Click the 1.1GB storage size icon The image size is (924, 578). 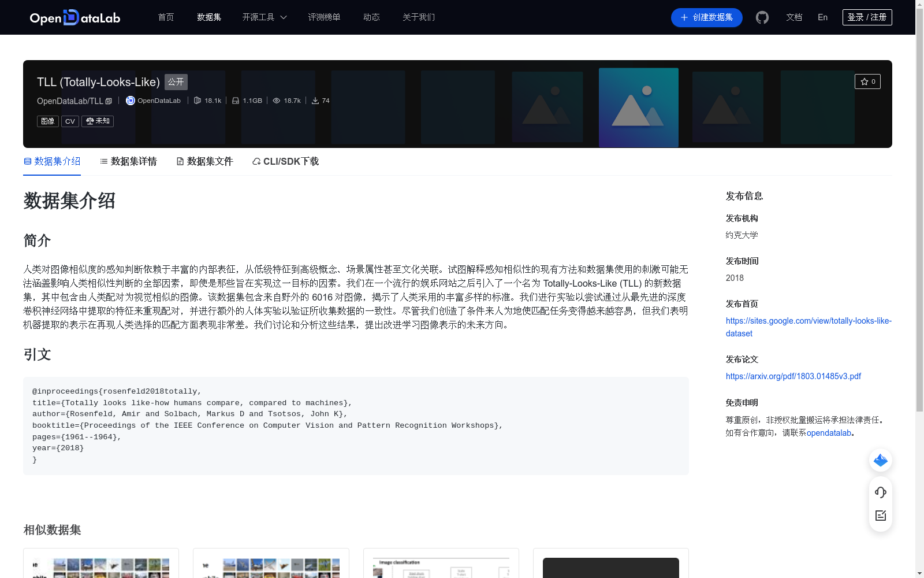(x=236, y=101)
